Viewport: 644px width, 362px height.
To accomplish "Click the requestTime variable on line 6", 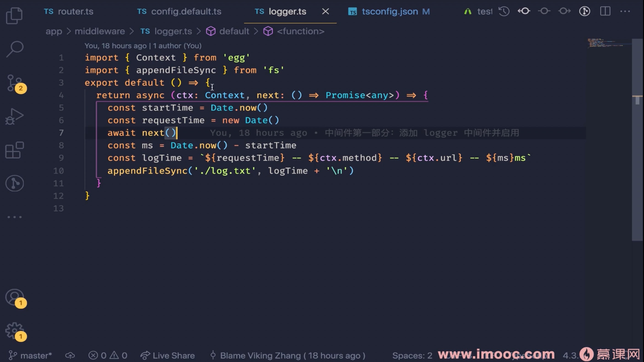I will point(173,120).
